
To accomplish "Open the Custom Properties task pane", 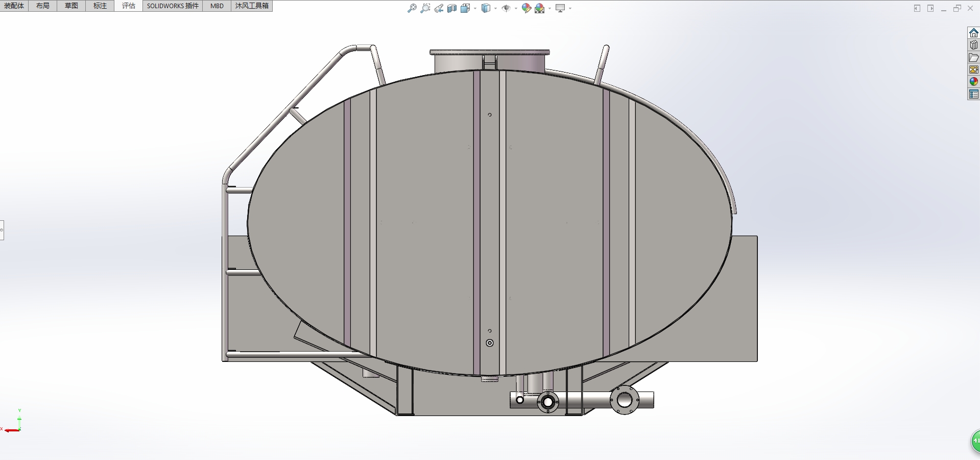I will tap(974, 94).
